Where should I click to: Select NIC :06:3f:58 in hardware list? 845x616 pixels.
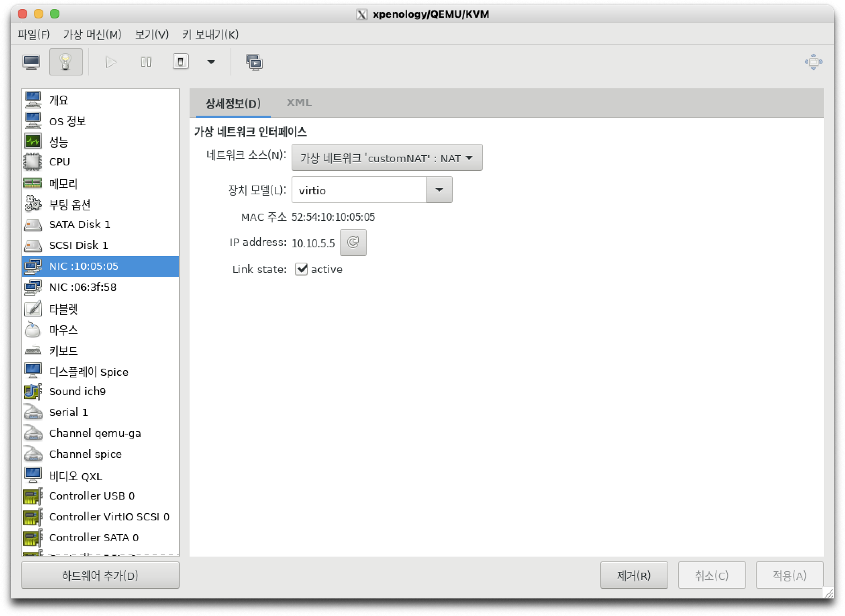(x=83, y=287)
